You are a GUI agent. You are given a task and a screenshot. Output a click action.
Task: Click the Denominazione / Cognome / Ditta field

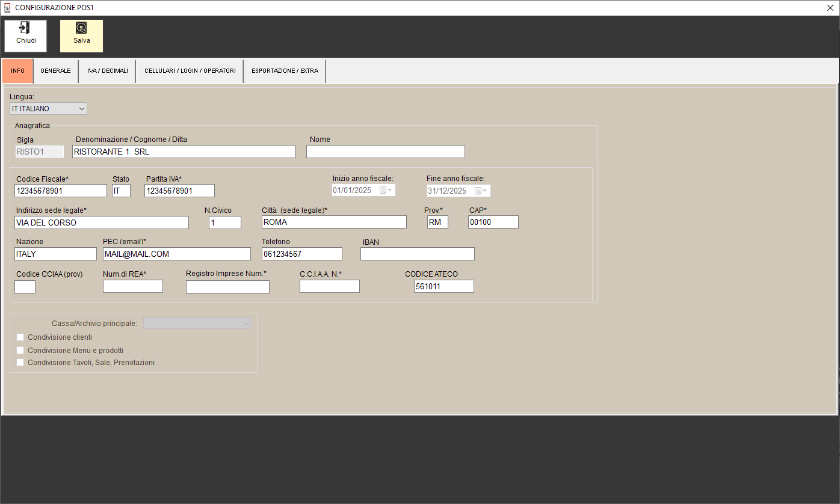(184, 152)
